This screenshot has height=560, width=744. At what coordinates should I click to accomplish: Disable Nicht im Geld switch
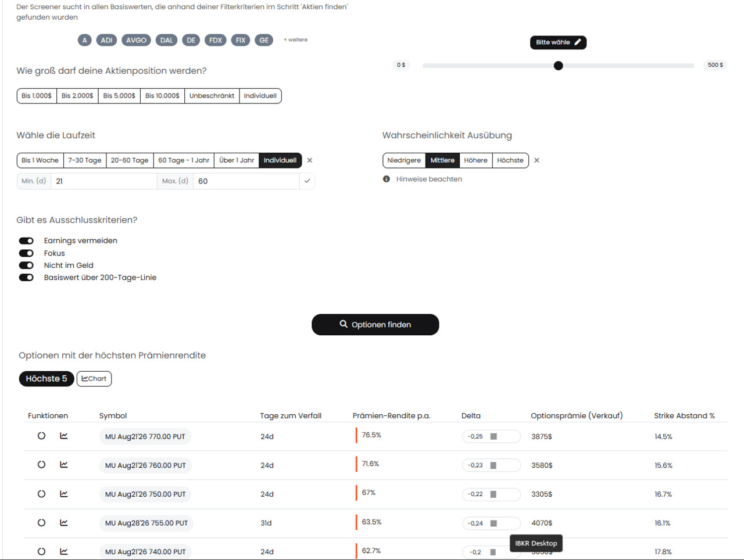click(x=26, y=265)
